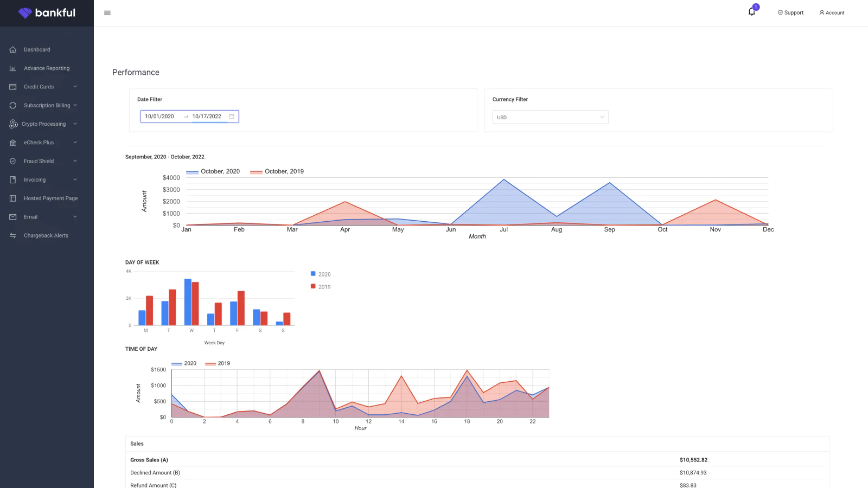This screenshot has height=488, width=868.
Task: Click the Bankful logo
Action: 47,13
